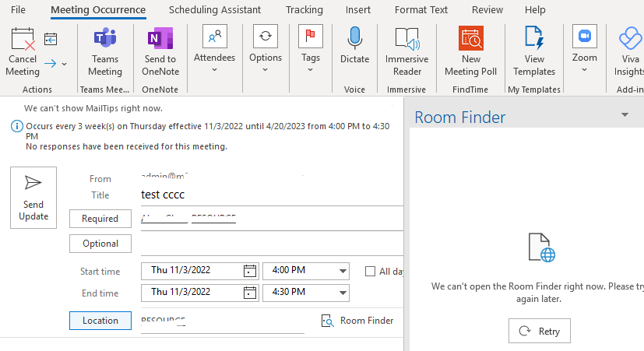Open the Room Finder pane options arrow
Viewport: 644px width, 351px height.
pos(625,115)
